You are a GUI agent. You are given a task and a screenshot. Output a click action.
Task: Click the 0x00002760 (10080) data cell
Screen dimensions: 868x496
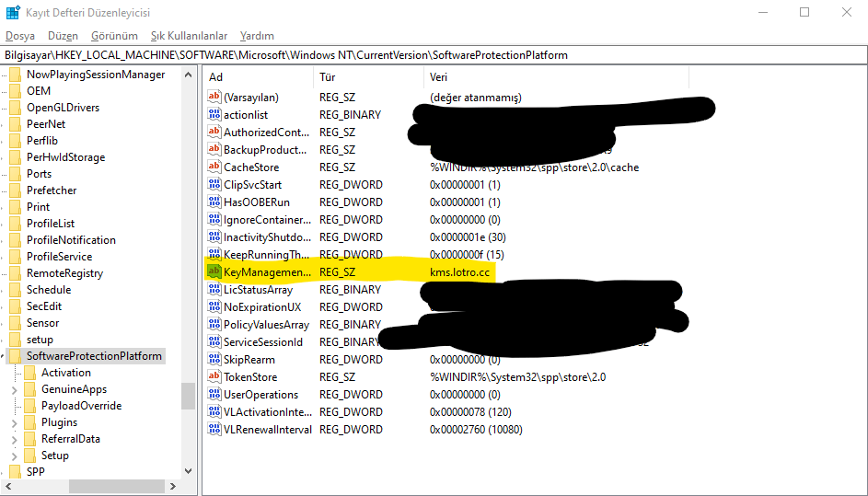[x=476, y=429]
